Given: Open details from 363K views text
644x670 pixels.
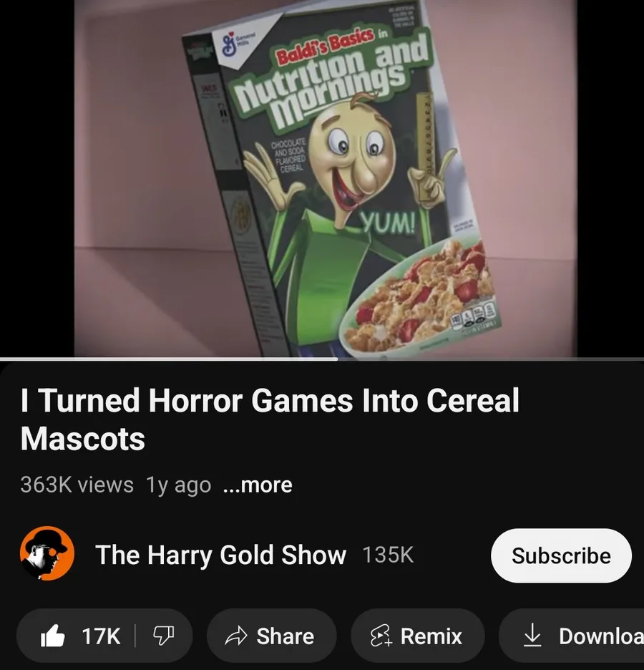Looking at the screenshot, I should pos(77,485).
